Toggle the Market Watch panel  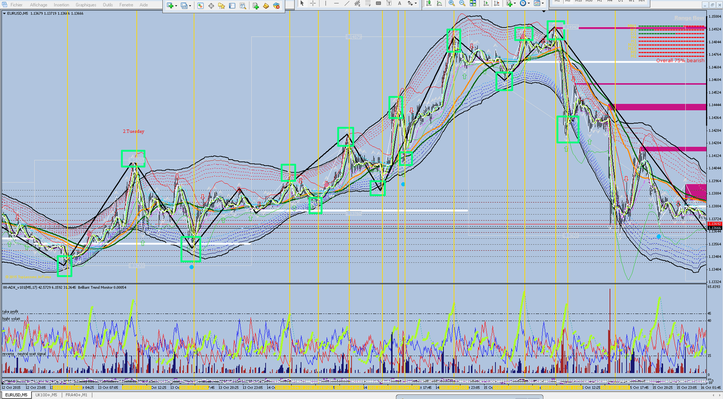(x=200, y=6)
